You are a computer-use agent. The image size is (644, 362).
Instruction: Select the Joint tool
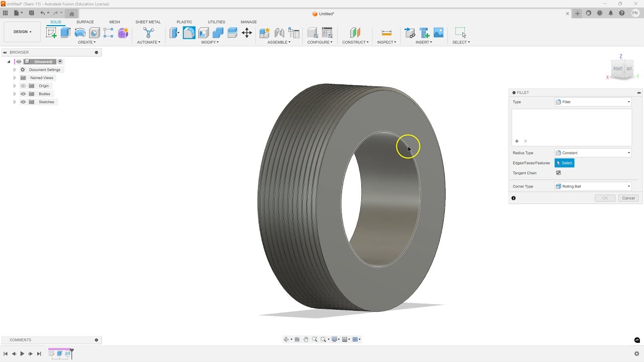(279, 33)
